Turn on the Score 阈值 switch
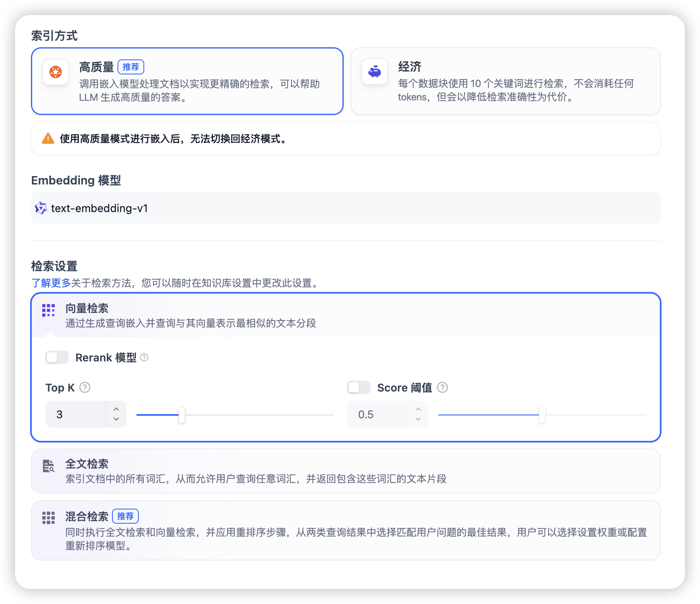Image resolution: width=700 pixels, height=604 pixels. pyautogui.click(x=359, y=387)
